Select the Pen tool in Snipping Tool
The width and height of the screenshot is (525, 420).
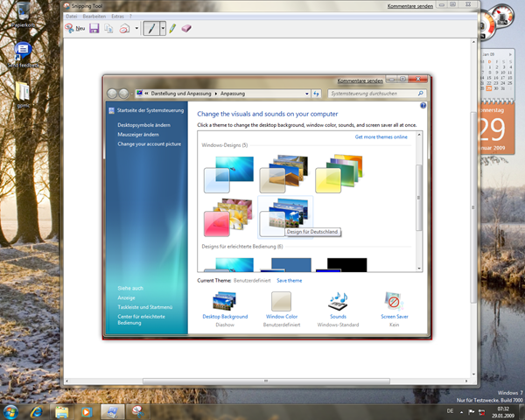point(151,29)
